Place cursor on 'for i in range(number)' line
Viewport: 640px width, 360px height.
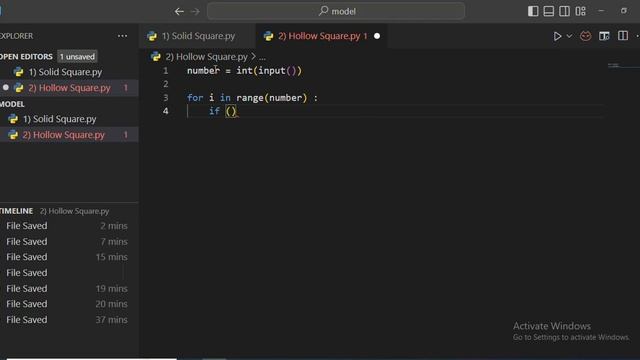[252, 98]
